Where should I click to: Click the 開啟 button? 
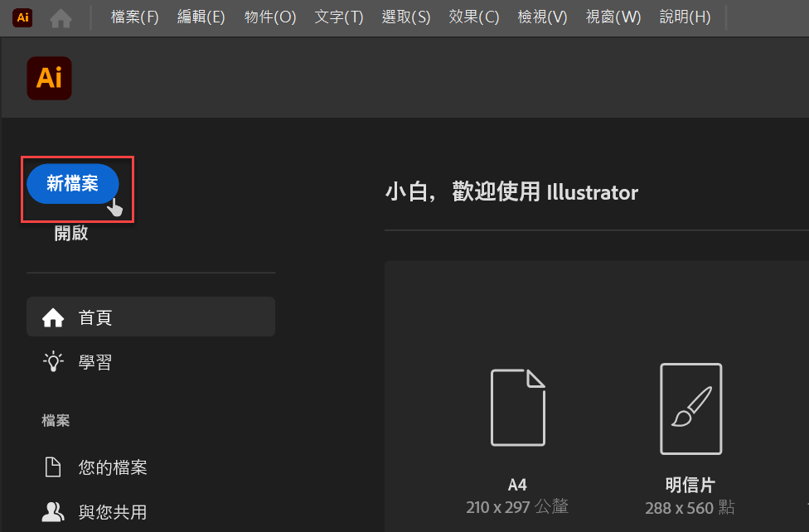point(71,233)
